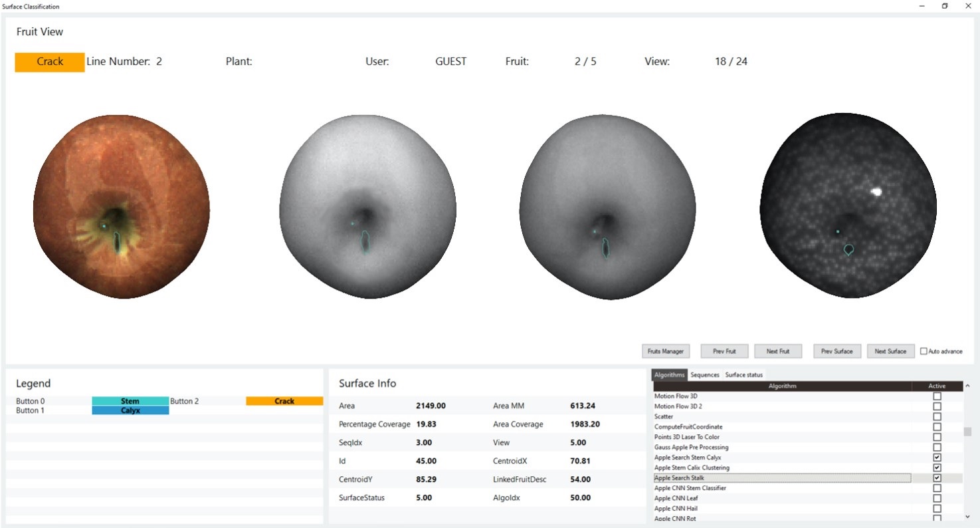Enable the Auto advance checkbox

click(x=924, y=351)
